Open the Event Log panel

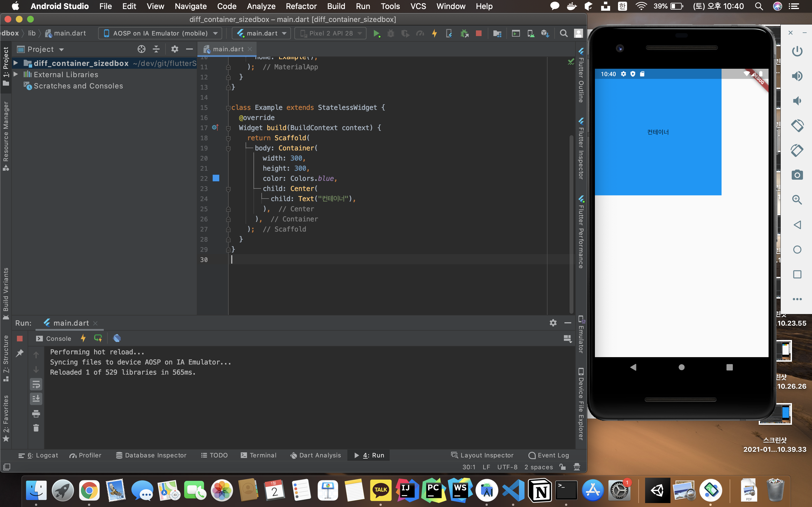coord(549,455)
